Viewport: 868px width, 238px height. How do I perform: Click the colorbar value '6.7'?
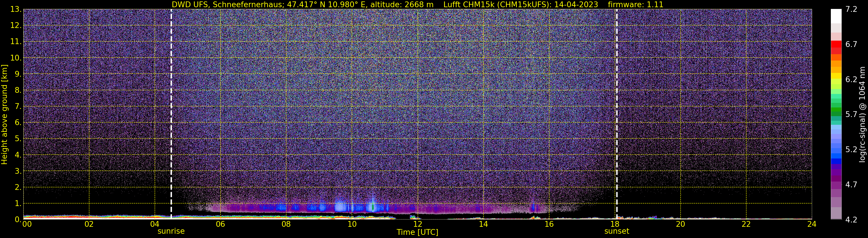(x=851, y=44)
